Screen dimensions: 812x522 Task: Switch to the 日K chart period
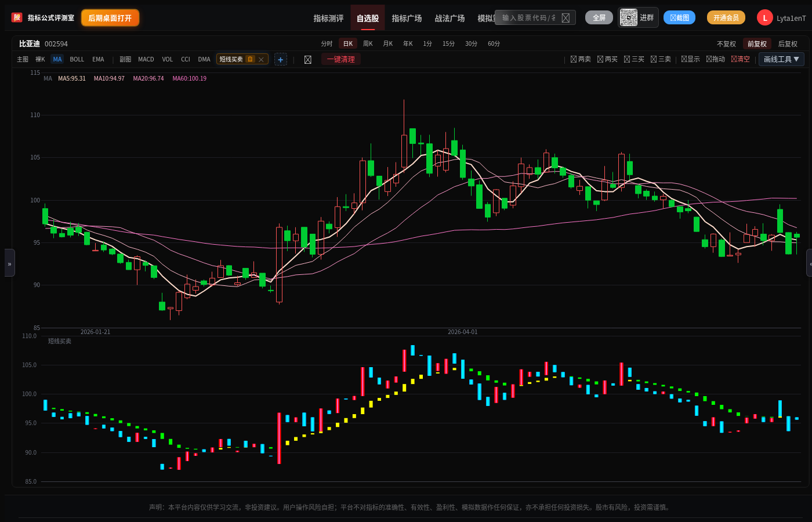[348, 44]
